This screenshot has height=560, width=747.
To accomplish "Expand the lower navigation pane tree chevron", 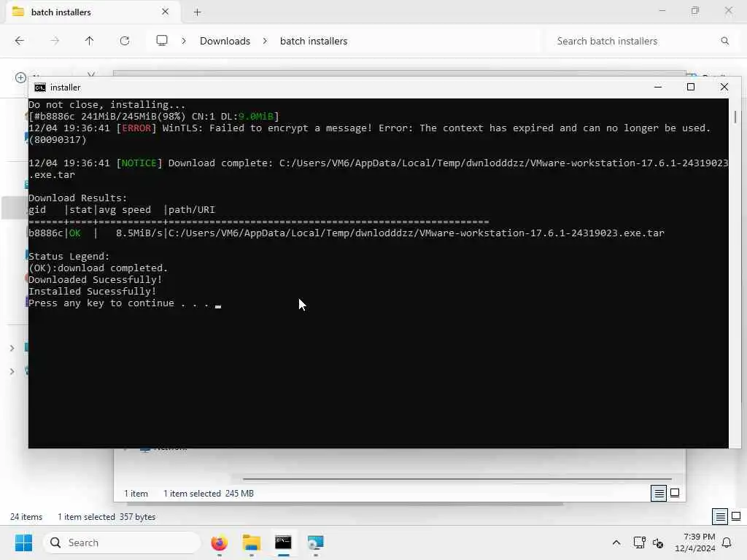I will click(12, 371).
